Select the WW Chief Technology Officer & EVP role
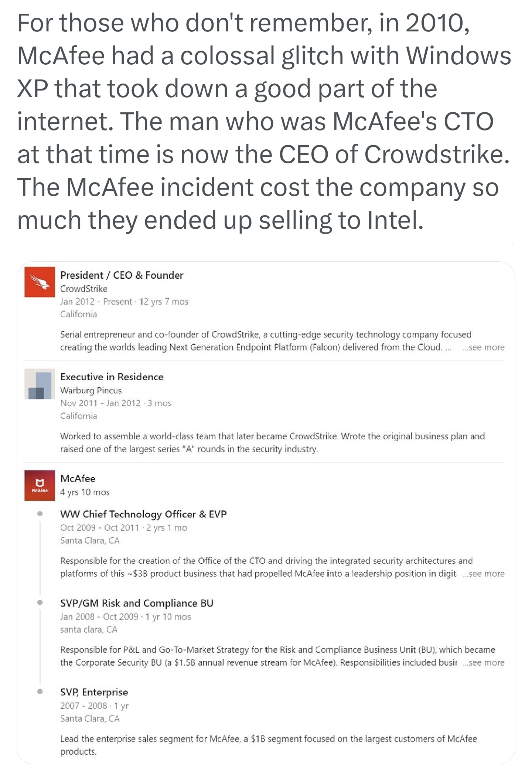532x778 pixels. (143, 514)
